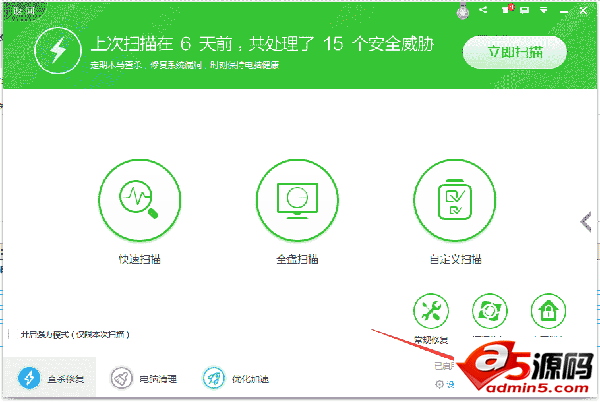The image size is (600, 402).
Task: Open the skin icon with red badge
Action: point(507,10)
